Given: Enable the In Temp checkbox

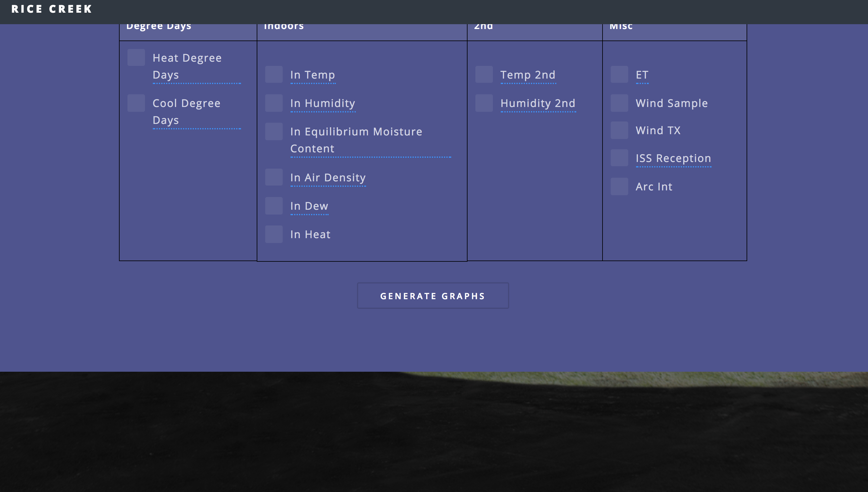Looking at the screenshot, I should [x=273, y=74].
